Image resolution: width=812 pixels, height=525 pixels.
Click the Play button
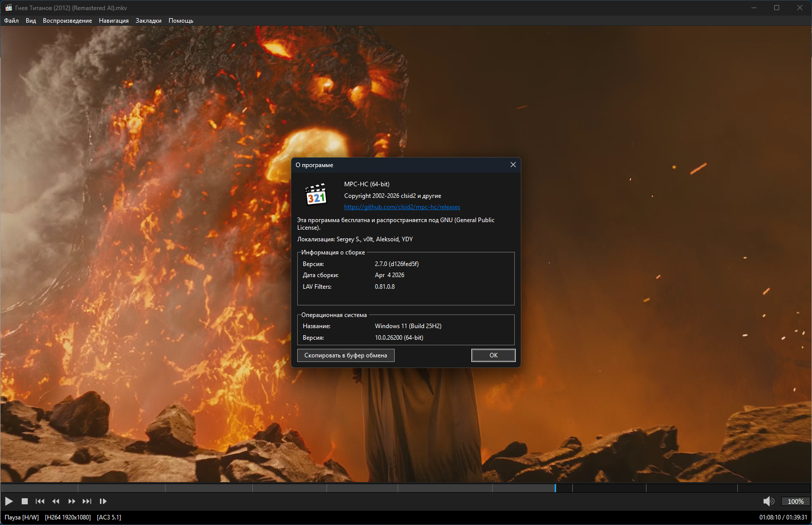[9, 501]
